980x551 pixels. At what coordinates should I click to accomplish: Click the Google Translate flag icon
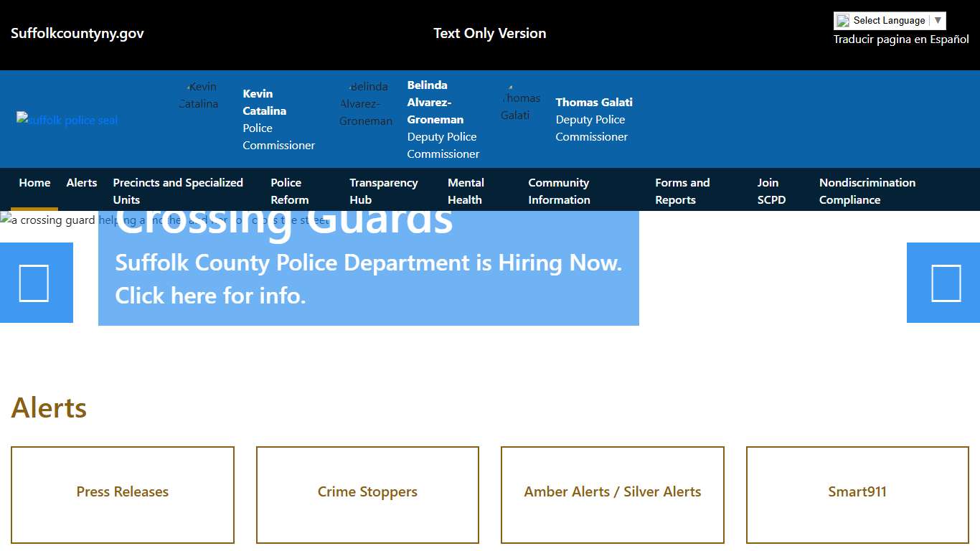843,20
